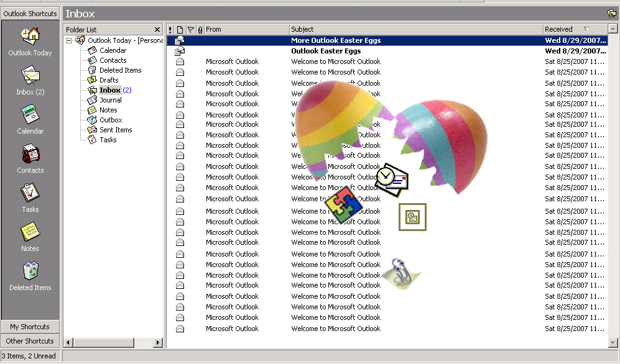Select Tasks folder in Folder List
Viewport: 620px width, 364px height.
[x=108, y=139]
